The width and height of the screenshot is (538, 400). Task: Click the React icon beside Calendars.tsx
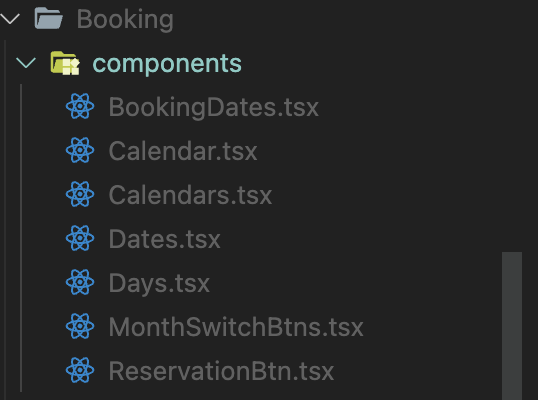80,194
